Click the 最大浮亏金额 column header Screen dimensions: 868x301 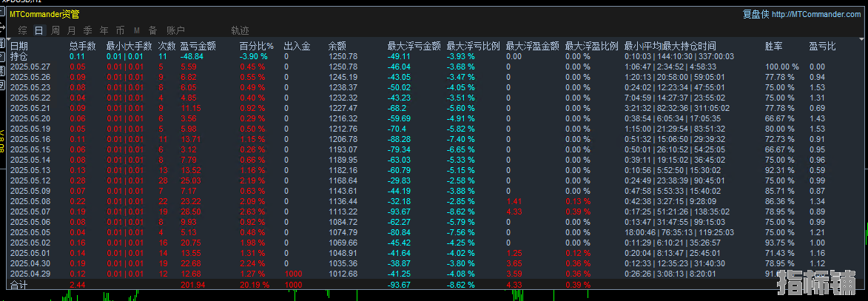pyautogui.click(x=414, y=46)
